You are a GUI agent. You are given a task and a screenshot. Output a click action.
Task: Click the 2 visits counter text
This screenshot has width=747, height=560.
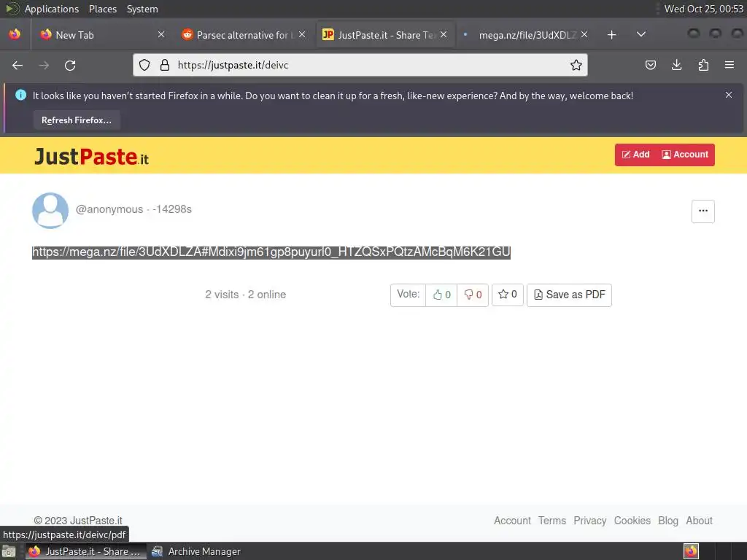[x=222, y=295]
